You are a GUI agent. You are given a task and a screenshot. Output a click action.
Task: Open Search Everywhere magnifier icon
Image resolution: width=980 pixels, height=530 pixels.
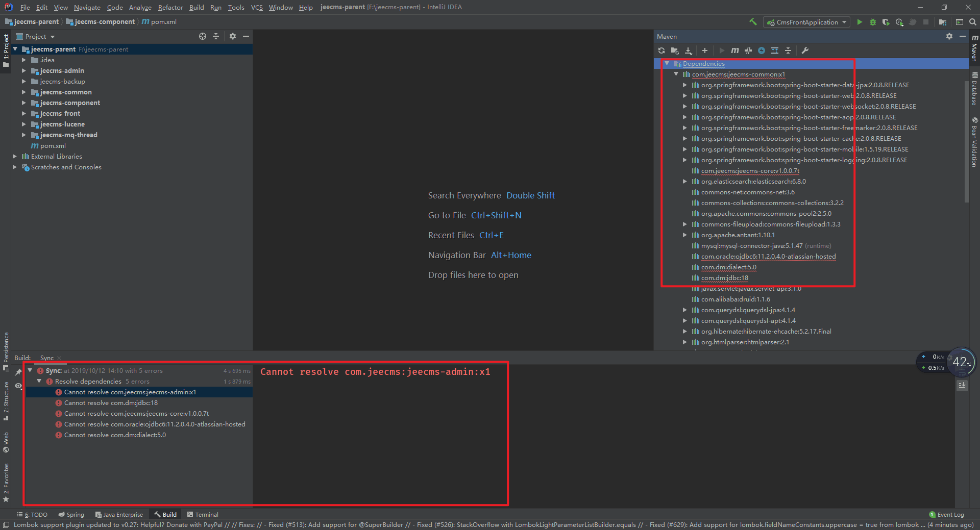tap(973, 22)
